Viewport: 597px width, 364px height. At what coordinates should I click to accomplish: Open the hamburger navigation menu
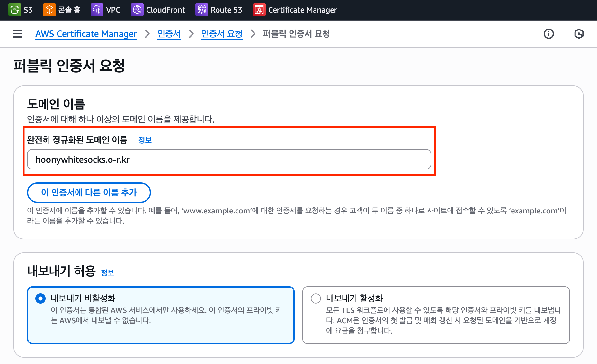click(x=18, y=34)
